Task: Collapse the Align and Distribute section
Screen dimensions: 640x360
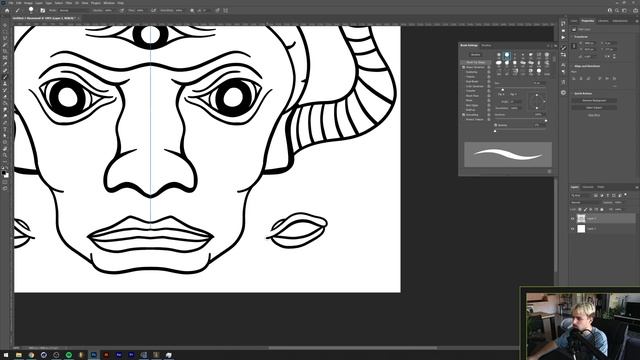Action: [x=571, y=66]
